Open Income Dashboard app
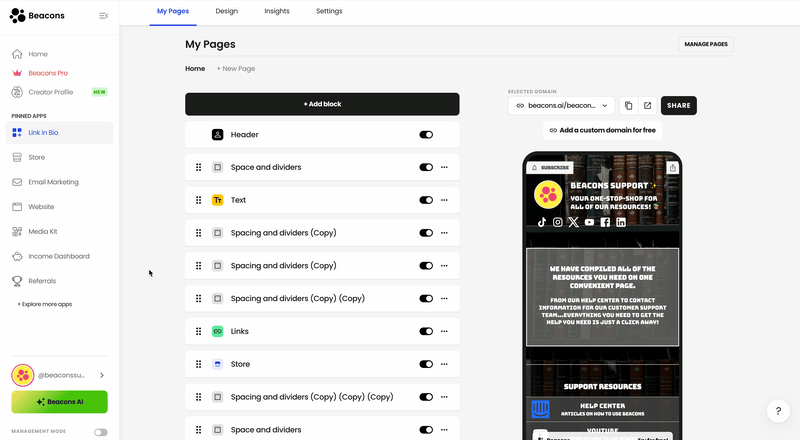 click(59, 256)
